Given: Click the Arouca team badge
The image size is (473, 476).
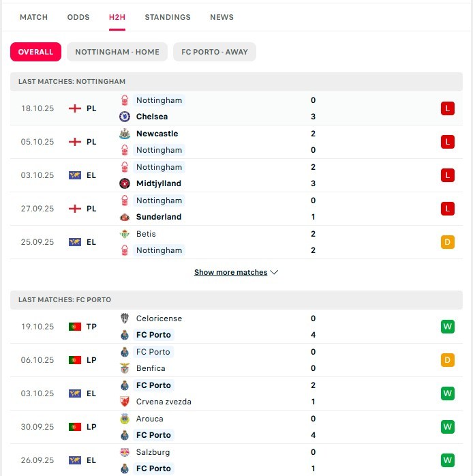Looking at the screenshot, I should pos(125,419).
